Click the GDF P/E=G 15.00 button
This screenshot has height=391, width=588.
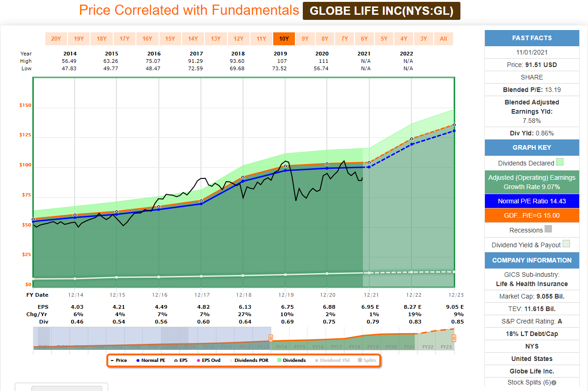tap(532, 215)
